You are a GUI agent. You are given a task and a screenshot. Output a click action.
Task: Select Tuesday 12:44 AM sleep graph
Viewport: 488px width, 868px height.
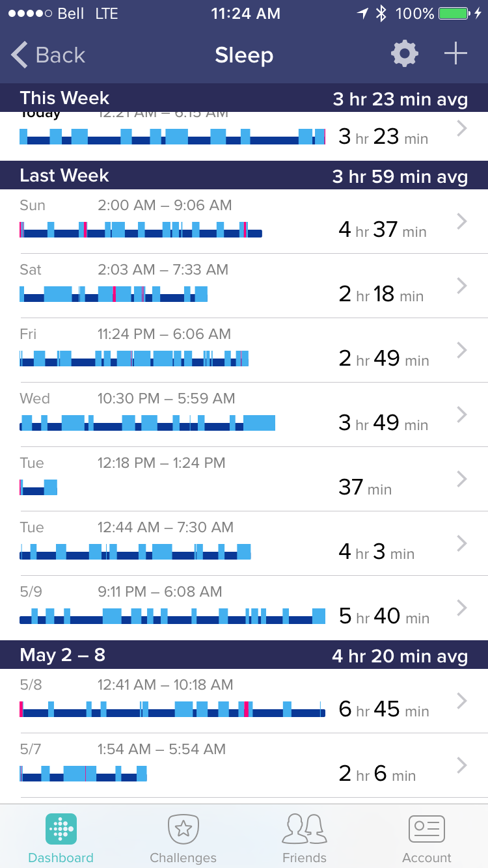(135, 552)
